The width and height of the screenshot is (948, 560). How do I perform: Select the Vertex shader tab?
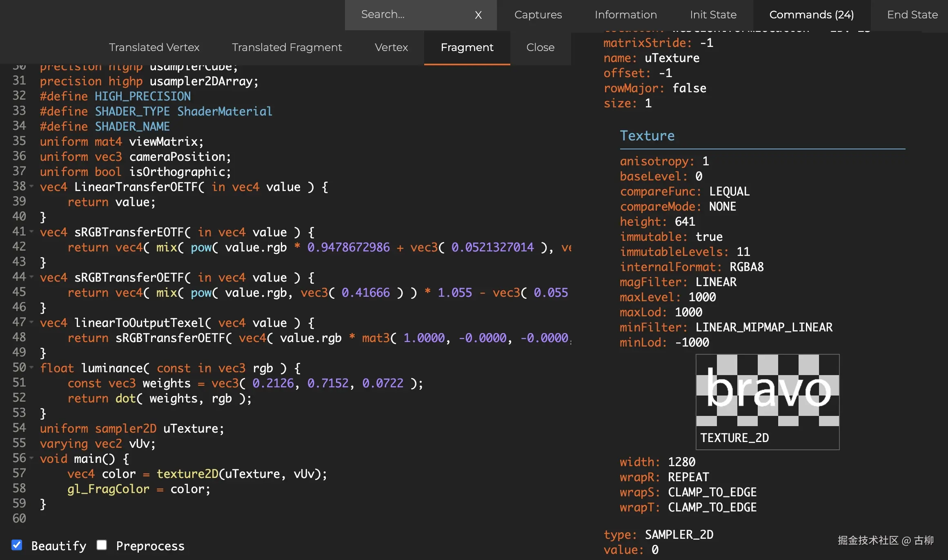click(x=391, y=47)
